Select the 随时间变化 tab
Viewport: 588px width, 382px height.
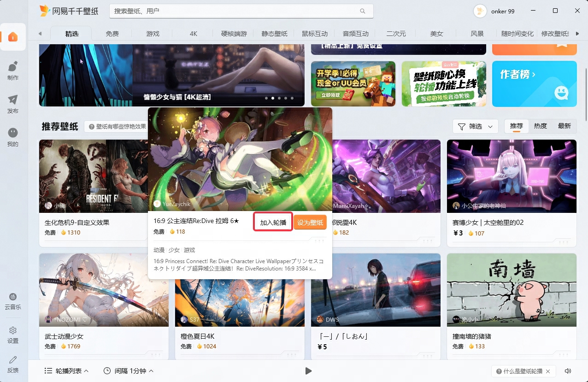tap(517, 34)
